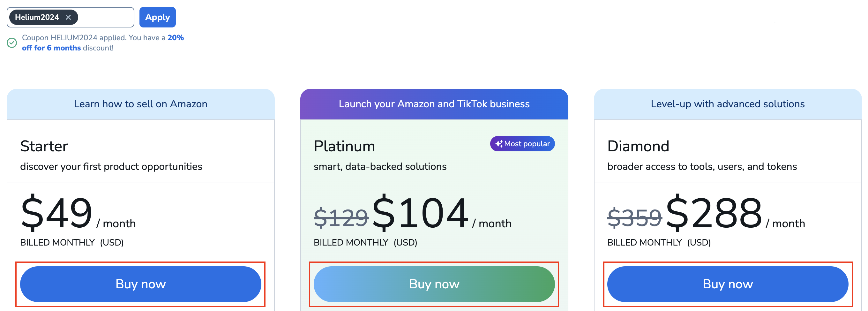
Task: Select 'Level-up with advanced solutions' banner
Action: pos(728,104)
